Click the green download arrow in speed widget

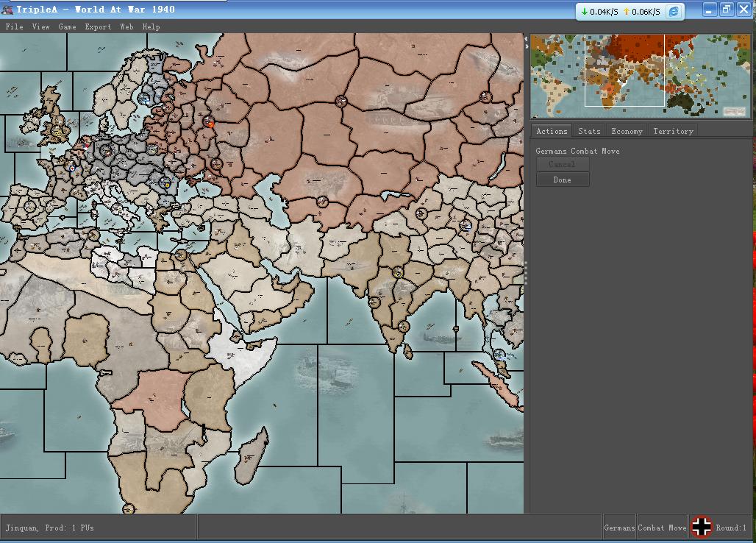pyautogui.click(x=585, y=12)
